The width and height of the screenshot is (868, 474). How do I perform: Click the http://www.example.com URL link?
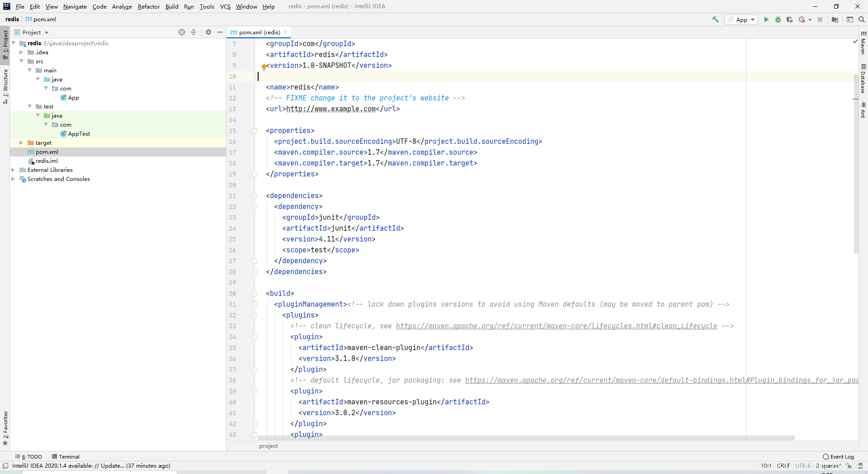pyautogui.click(x=331, y=109)
